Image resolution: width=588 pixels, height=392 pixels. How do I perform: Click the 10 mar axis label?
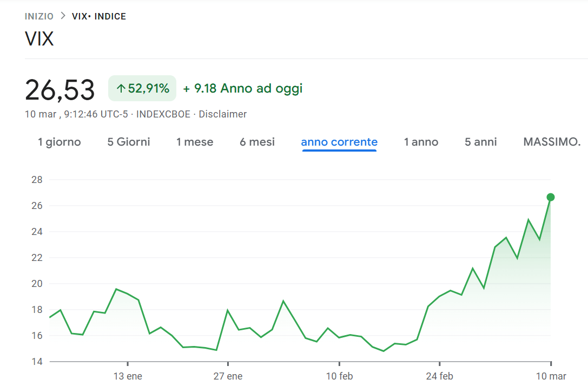pos(551,375)
